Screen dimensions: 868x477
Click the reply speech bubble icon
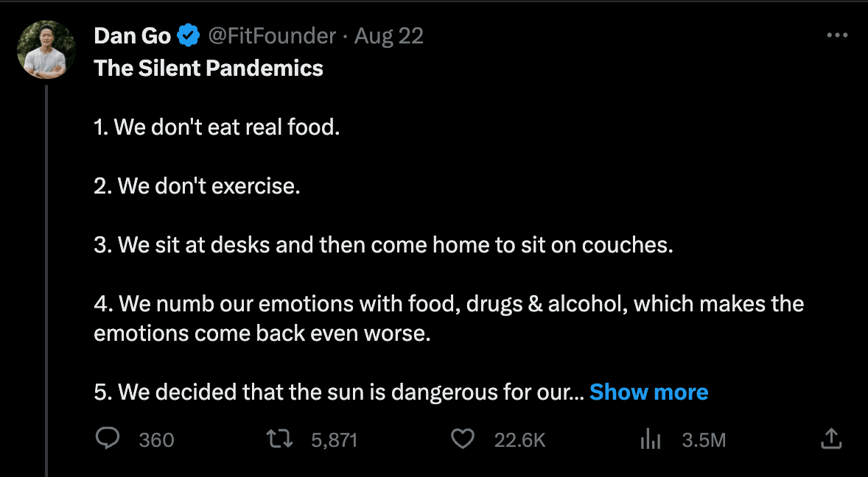pos(108,439)
